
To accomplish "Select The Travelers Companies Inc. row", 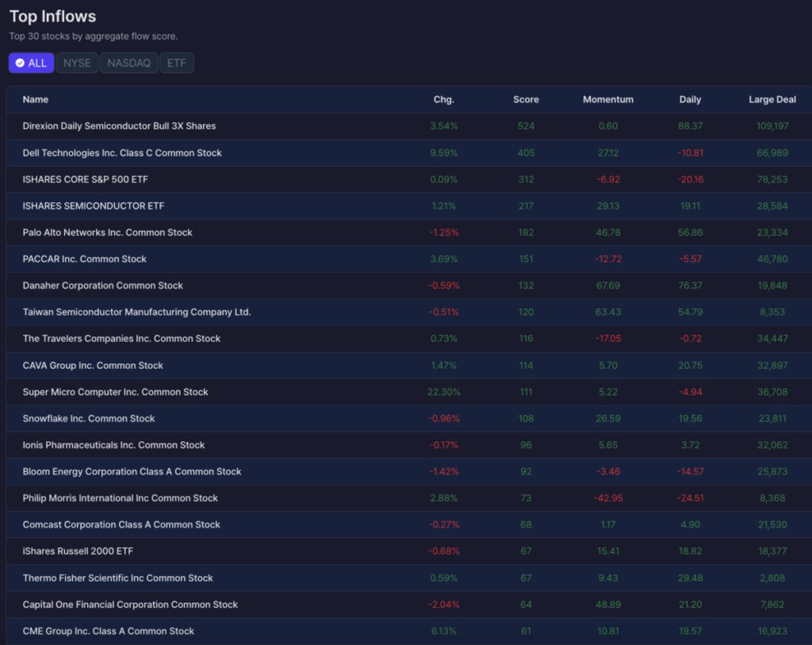I will [409, 338].
